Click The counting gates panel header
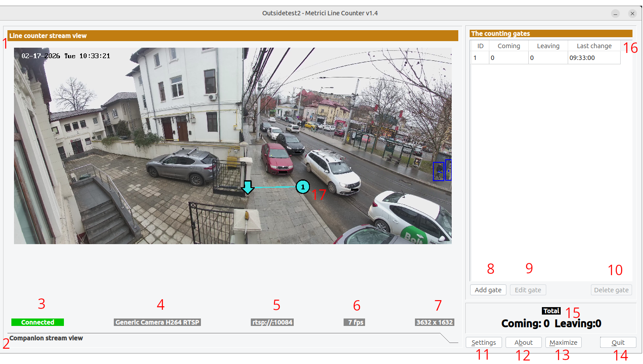Viewport: 643px width, 364px height. 551,34
